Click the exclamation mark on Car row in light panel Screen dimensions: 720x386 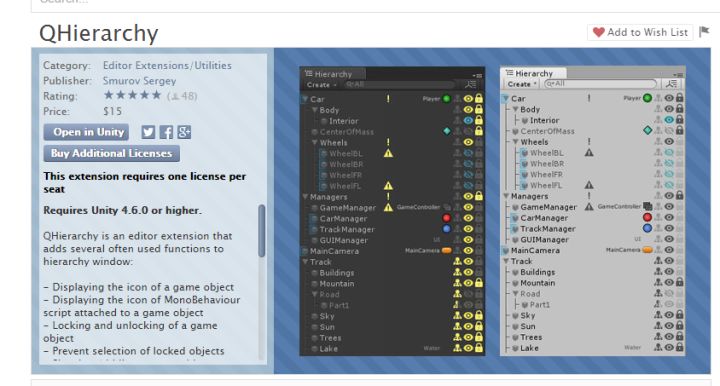click(x=589, y=98)
